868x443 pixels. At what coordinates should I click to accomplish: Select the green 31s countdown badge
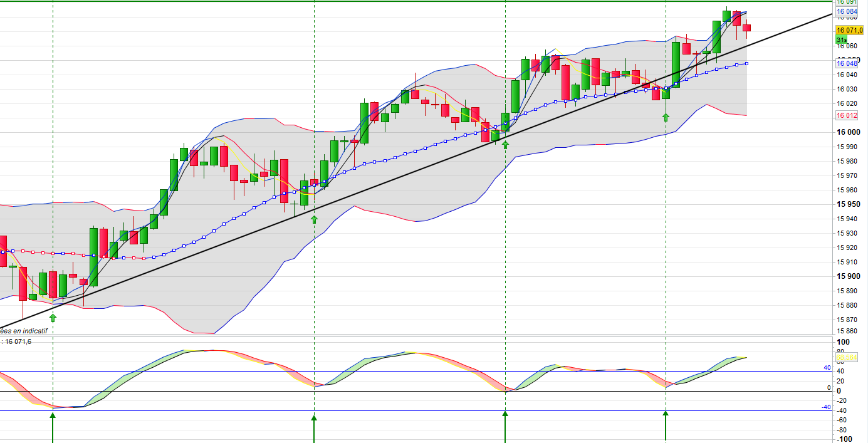coord(842,39)
